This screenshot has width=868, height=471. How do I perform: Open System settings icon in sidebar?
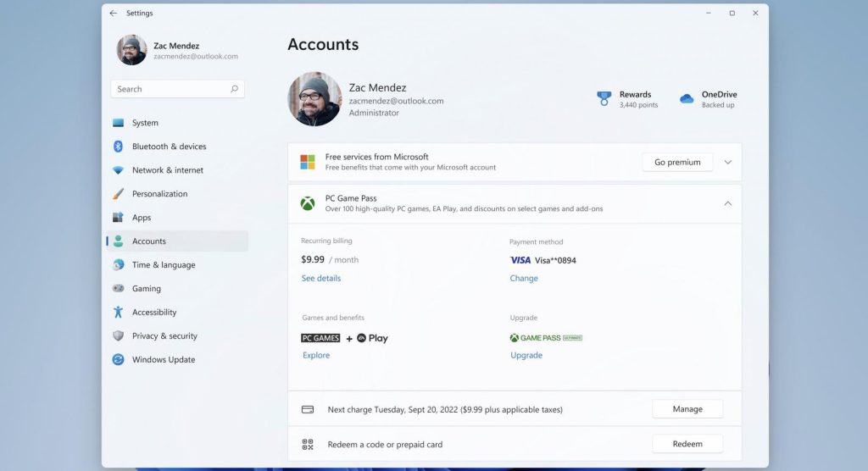coord(118,123)
